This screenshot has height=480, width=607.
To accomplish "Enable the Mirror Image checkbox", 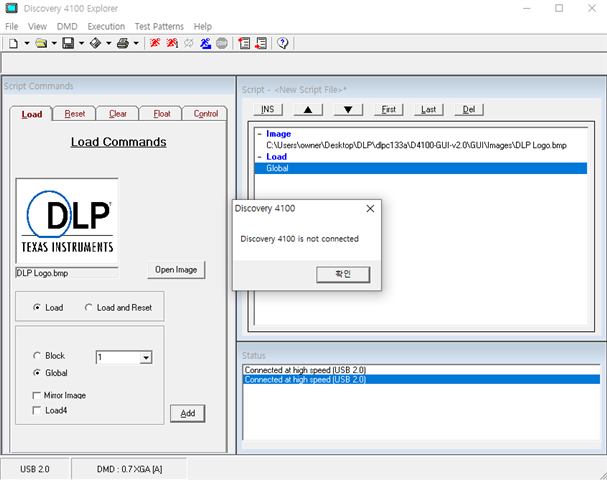I will (37, 395).
